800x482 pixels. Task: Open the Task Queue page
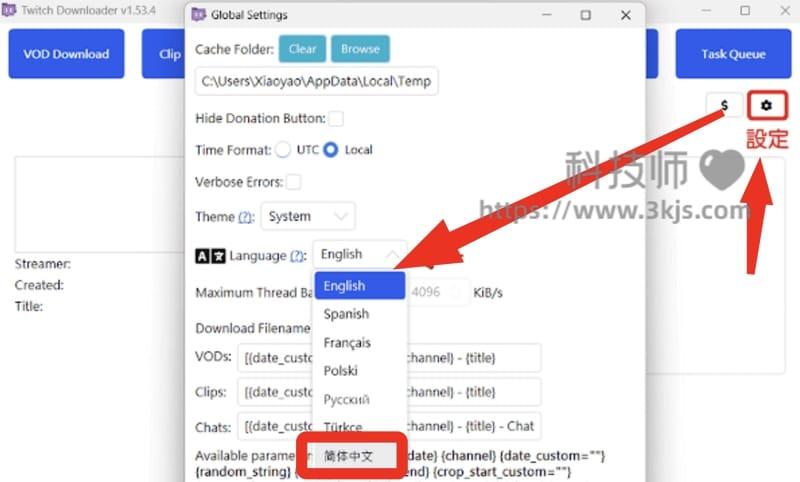733,54
